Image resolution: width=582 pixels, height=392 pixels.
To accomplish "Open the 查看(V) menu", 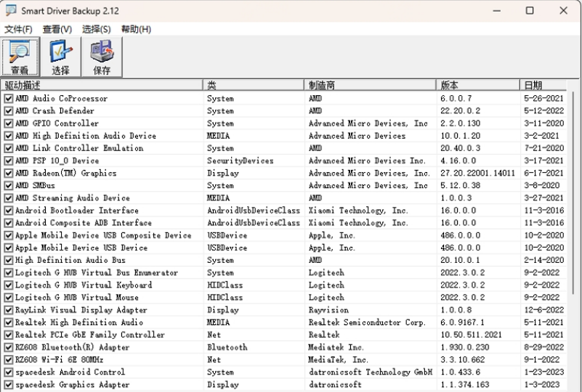I will tap(57, 29).
